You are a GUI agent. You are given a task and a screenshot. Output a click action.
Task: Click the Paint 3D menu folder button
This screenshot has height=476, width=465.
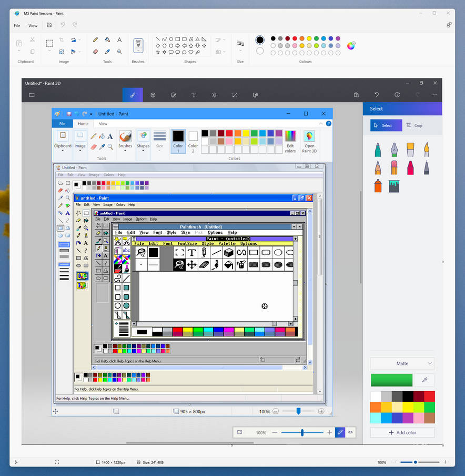[x=32, y=95]
